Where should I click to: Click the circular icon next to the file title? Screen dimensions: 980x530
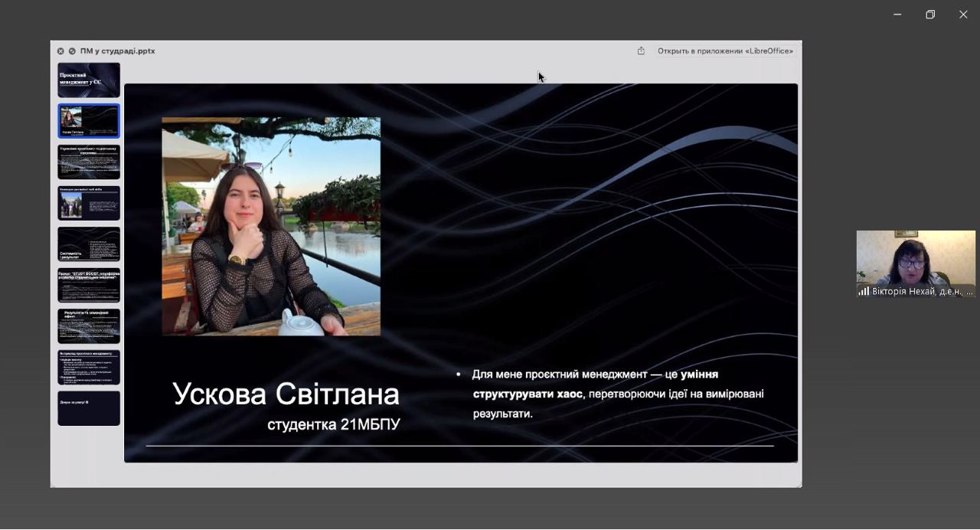[x=72, y=51]
